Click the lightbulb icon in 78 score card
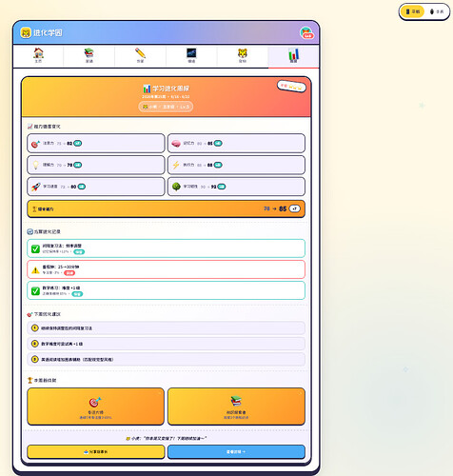 click(x=35, y=165)
